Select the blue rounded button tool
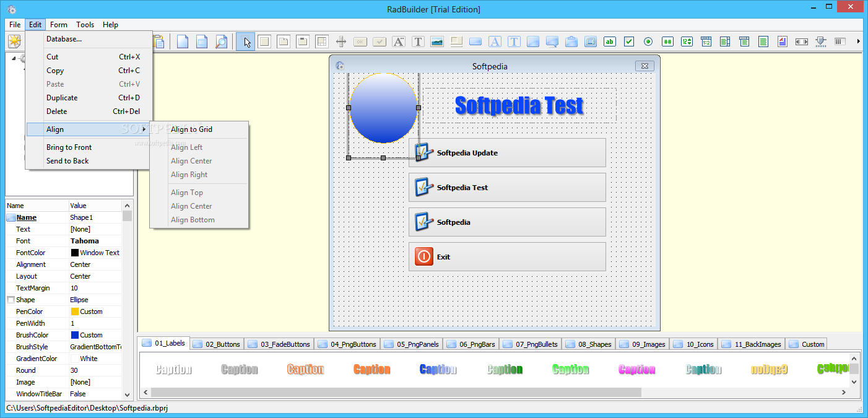This screenshot has width=868, height=418. [475, 41]
